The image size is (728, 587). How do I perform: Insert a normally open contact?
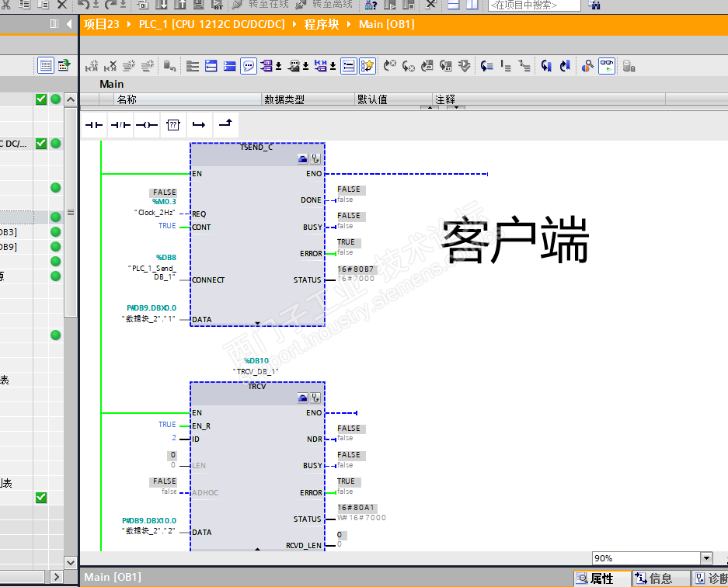[94, 125]
